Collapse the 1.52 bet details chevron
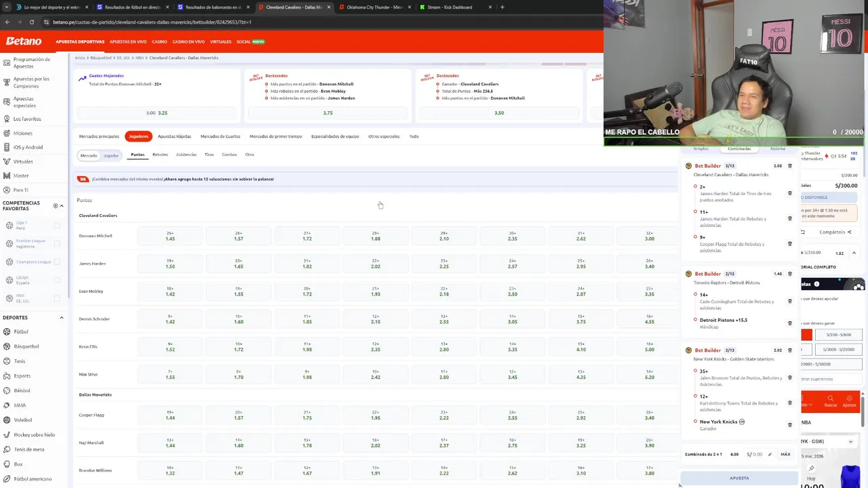Image resolution: width=868 pixels, height=488 pixels. point(854,253)
